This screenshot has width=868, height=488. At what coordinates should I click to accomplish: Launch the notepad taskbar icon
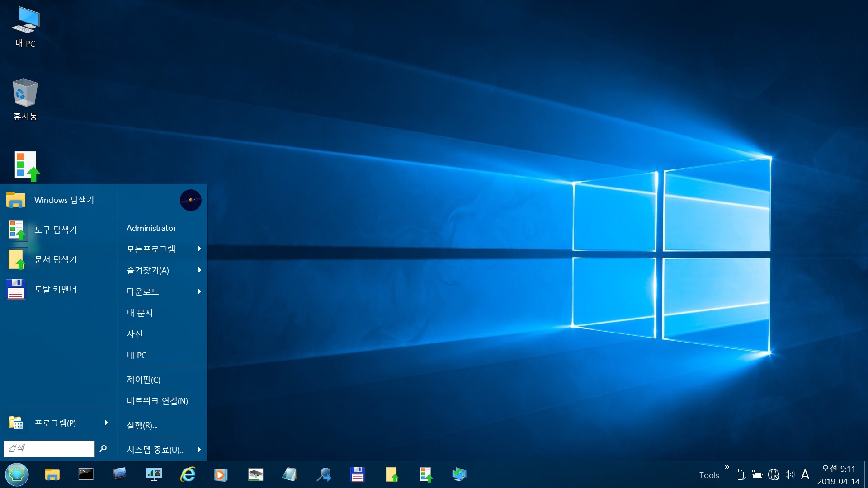pyautogui.click(x=289, y=474)
